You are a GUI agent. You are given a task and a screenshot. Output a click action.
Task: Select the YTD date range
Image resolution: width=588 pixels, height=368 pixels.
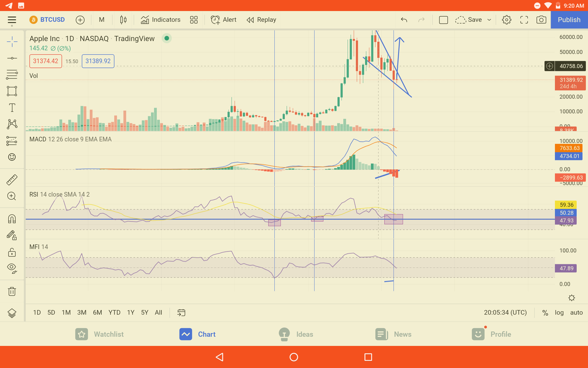pyautogui.click(x=114, y=313)
